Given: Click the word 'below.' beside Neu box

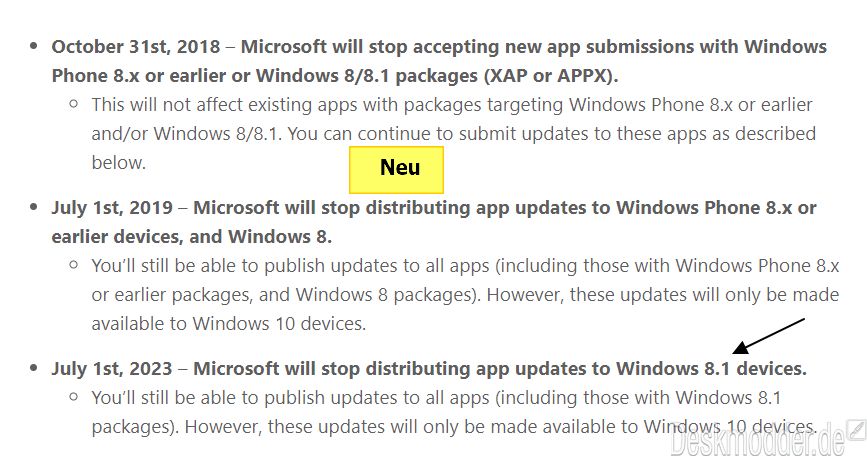Looking at the screenshot, I should [119, 163].
